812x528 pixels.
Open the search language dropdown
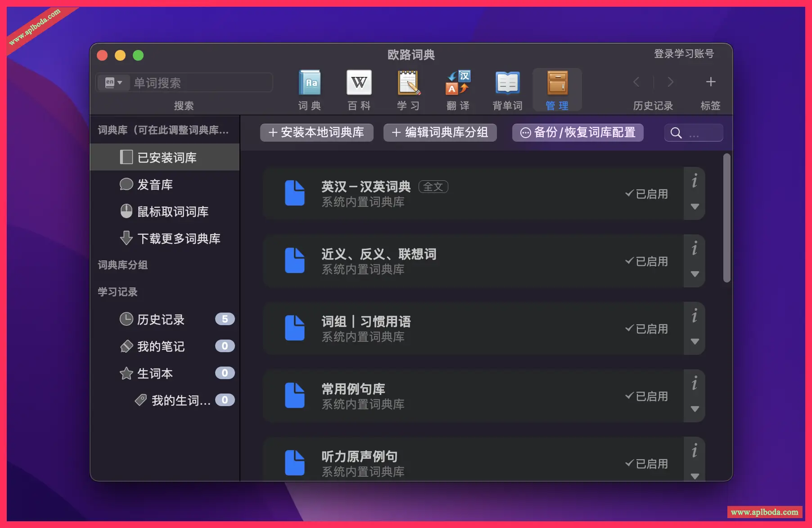coord(113,82)
